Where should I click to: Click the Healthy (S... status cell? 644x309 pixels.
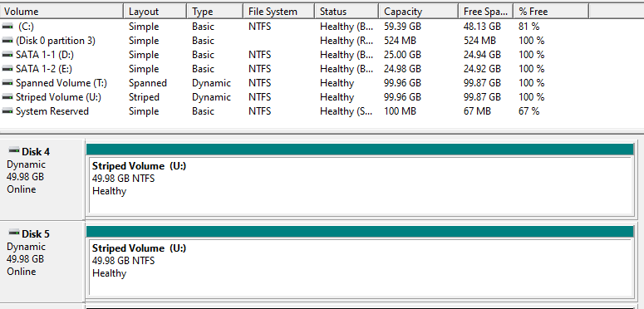(x=347, y=111)
